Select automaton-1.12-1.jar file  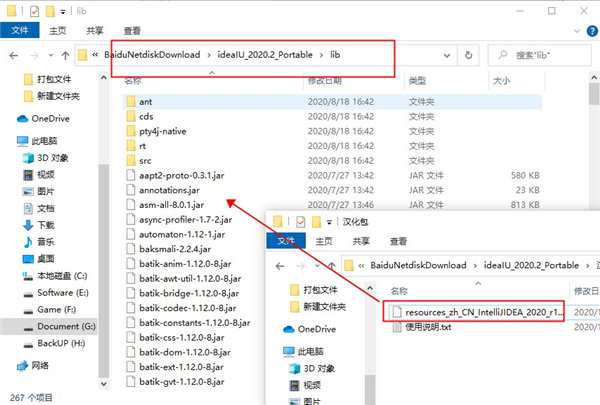(182, 234)
